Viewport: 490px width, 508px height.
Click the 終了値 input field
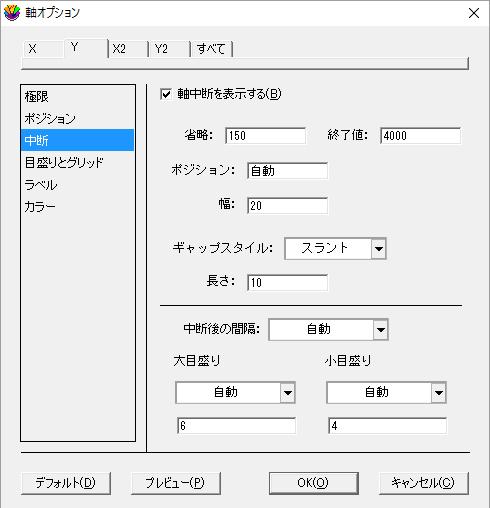tap(421, 136)
